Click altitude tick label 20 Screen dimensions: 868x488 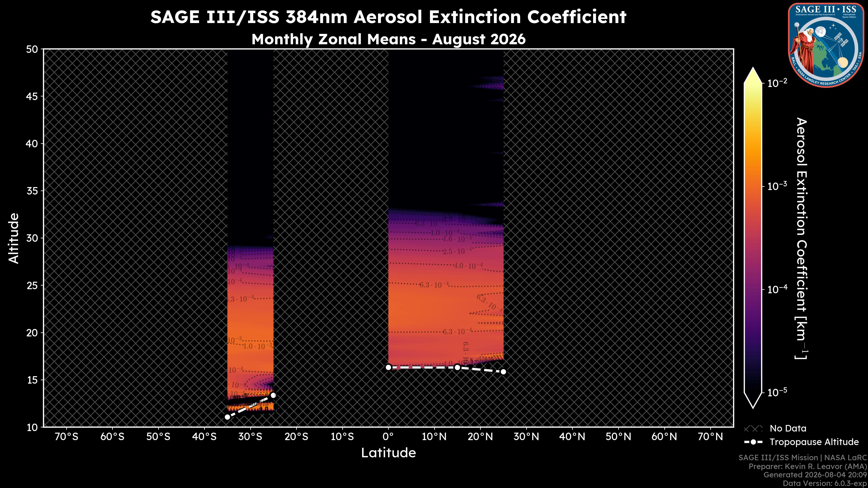coord(32,333)
